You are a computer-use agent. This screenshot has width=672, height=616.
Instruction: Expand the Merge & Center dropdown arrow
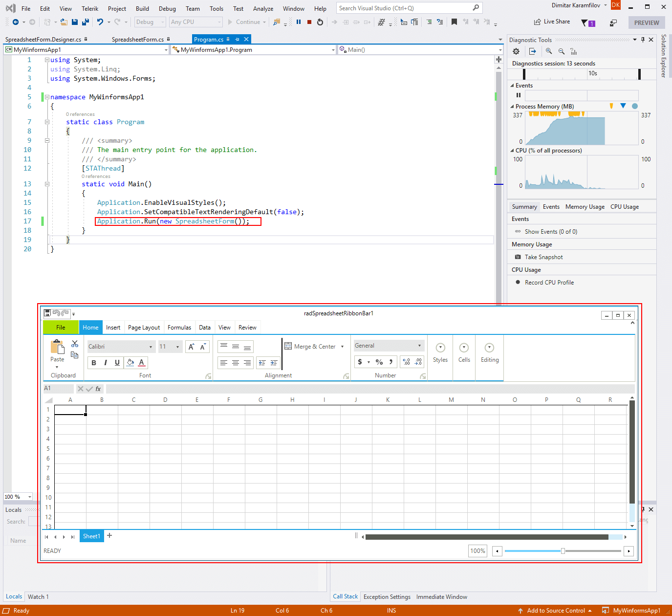pyautogui.click(x=342, y=347)
